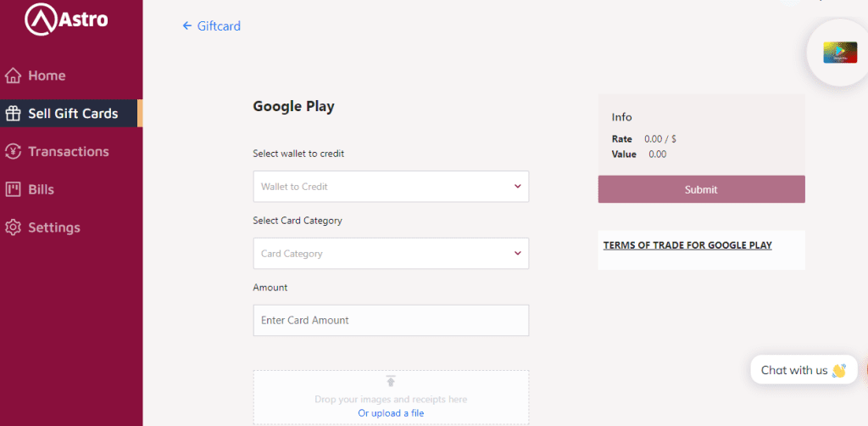This screenshot has height=426, width=868.
Task: Focus the Enter Card Amount field
Action: click(391, 320)
